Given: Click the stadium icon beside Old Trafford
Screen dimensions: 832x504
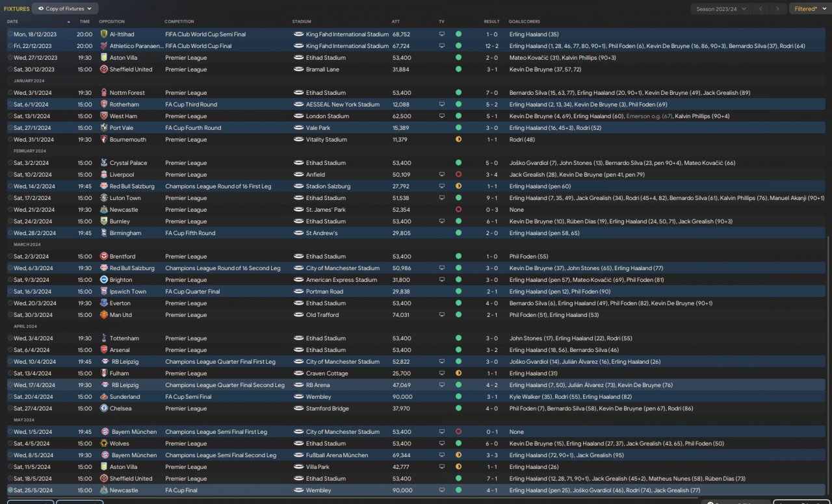Looking at the screenshot, I should point(298,314).
